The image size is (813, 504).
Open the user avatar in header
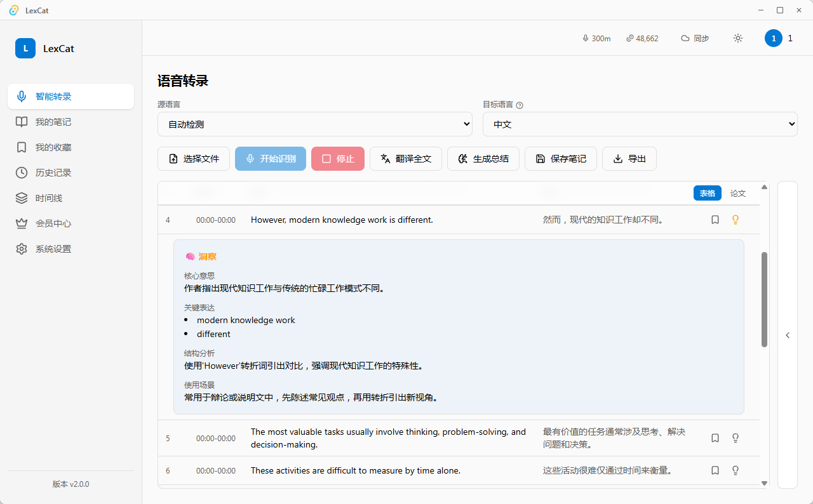[774, 38]
